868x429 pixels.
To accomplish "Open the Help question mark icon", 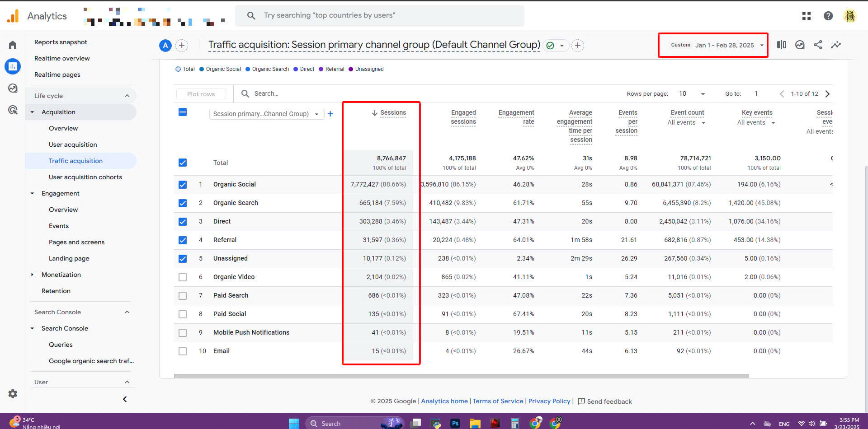I will pyautogui.click(x=828, y=16).
